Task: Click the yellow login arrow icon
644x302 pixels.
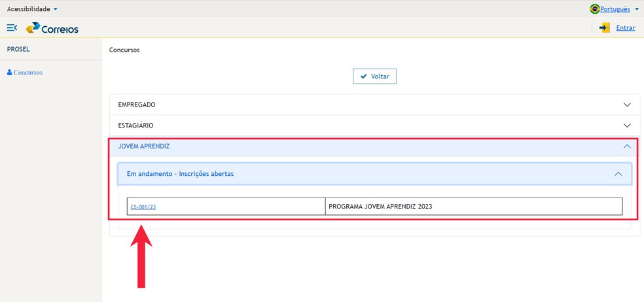Action: tap(604, 27)
